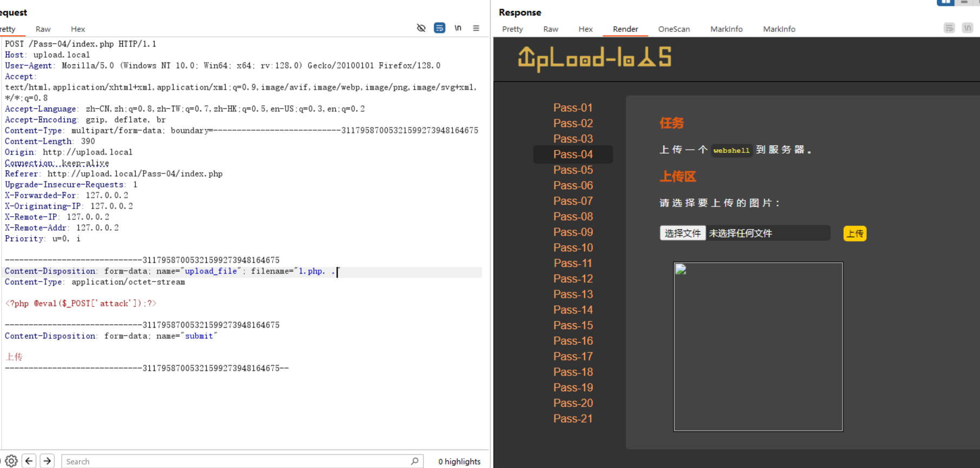The height and width of the screenshot is (468, 980).
Task: Open the Pass-12 link
Action: (573, 279)
